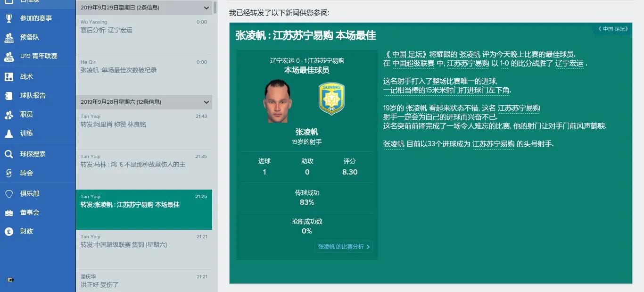Image resolution: width=644 pixels, height=292 pixels.
Task: Click the 参加的赛事 trophy icon
Action: click(8, 18)
